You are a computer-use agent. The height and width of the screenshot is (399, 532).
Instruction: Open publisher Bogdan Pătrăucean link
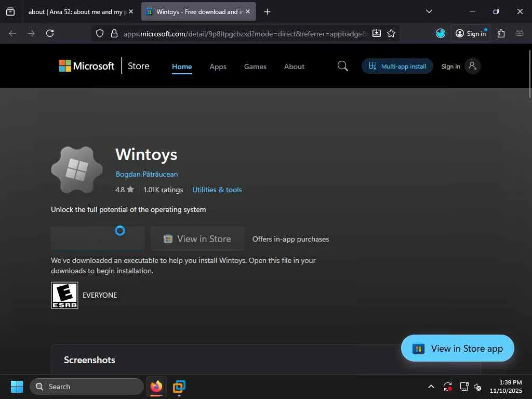coord(147,174)
